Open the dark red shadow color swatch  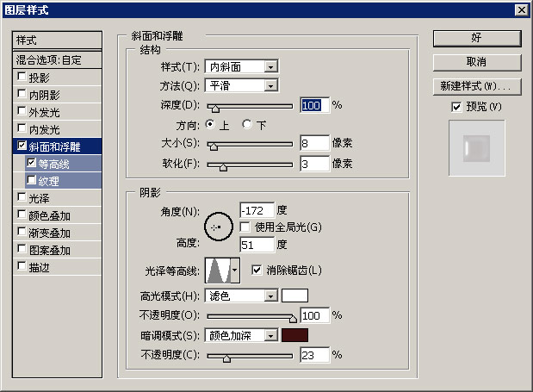tap(294, 335)
